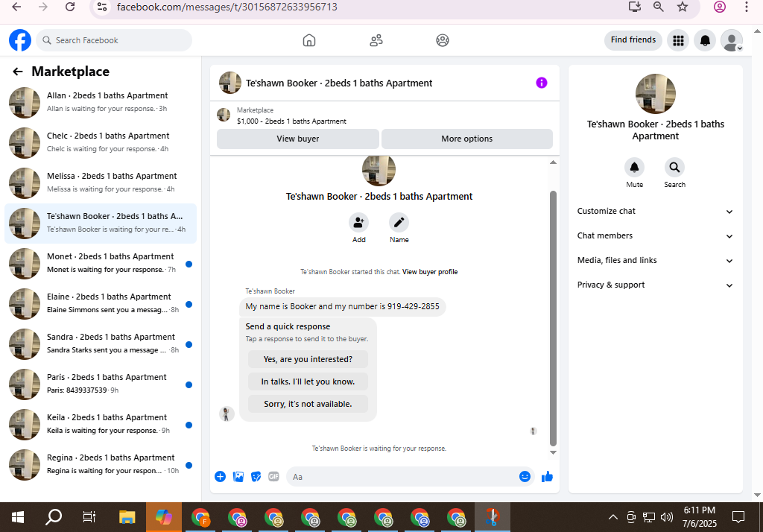Reload the browser page
Screen dimensions: 763x532
coord(70,7)
